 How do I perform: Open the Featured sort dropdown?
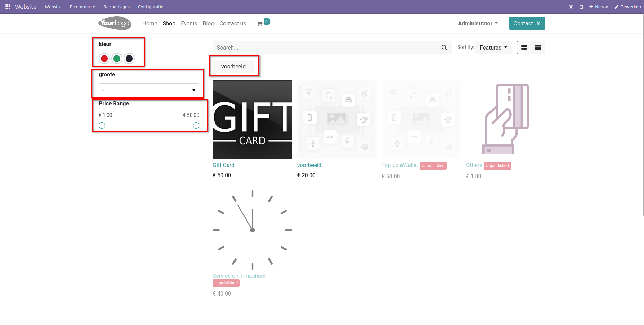(x=493, y=48)
